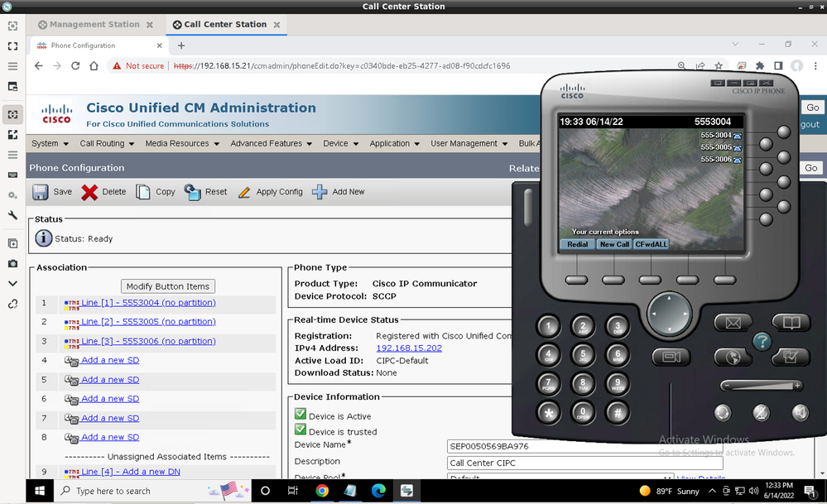Viewport: 827px width, 504px height.
Task: Click the red Delete X icon
Action: coord(89,192)
